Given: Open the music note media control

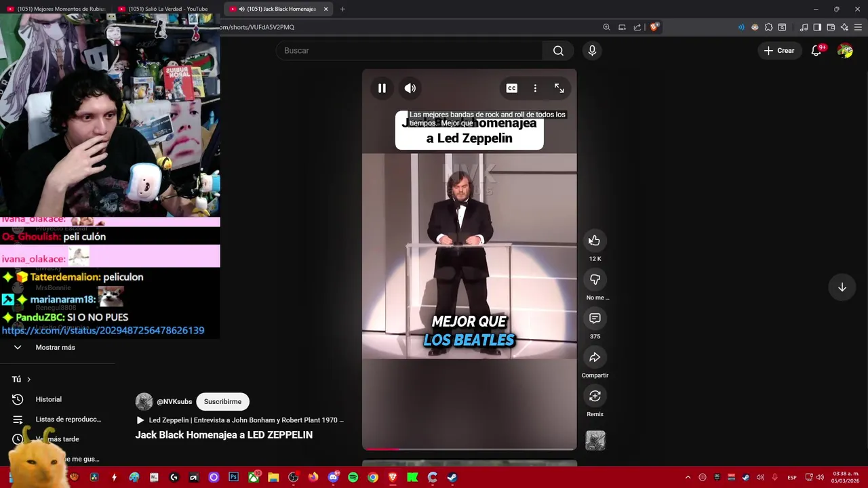Looking at the screenshot, I should click(x=804, y=27).
